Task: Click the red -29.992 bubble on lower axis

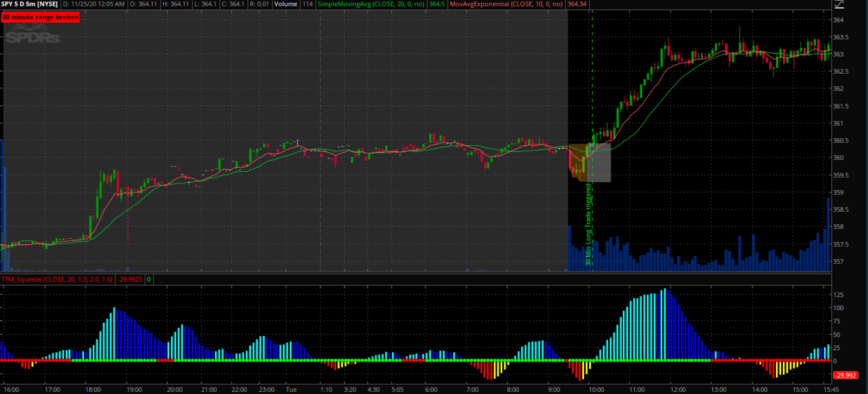Action: pos(846,375)
